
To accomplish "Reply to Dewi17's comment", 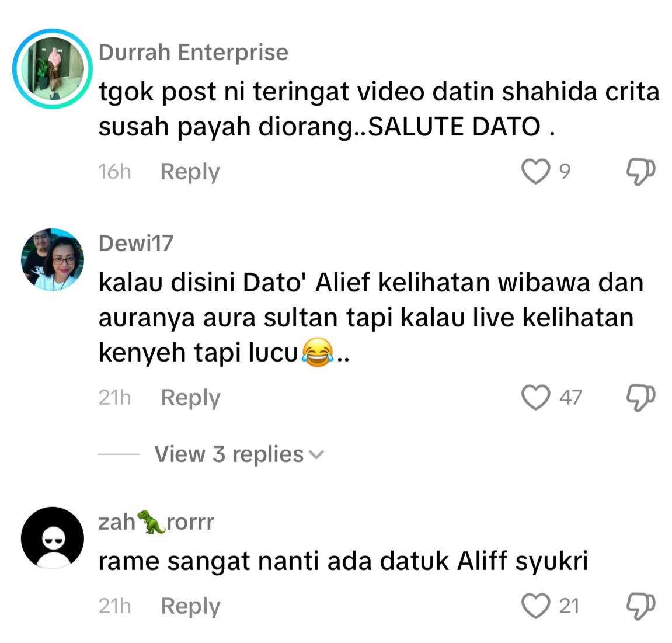I will tap(190, 398).
